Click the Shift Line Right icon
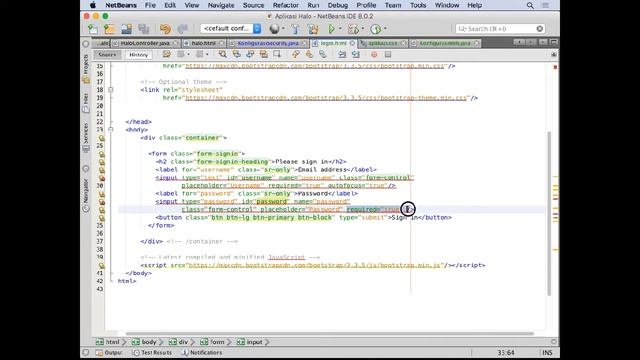 (356, 54)
